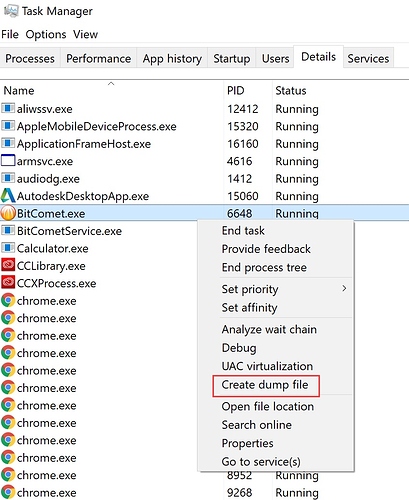Choose Open file location
The image size is (409, 500).
pos(268,406)
